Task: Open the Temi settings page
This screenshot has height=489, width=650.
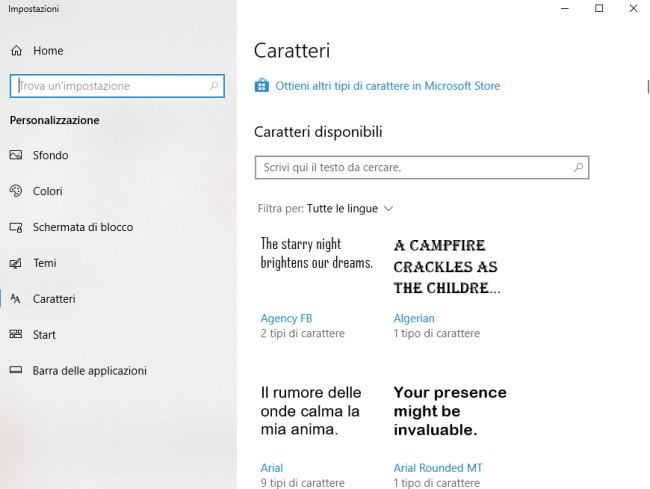Action: pyautogui.click(x=44, y=263)
